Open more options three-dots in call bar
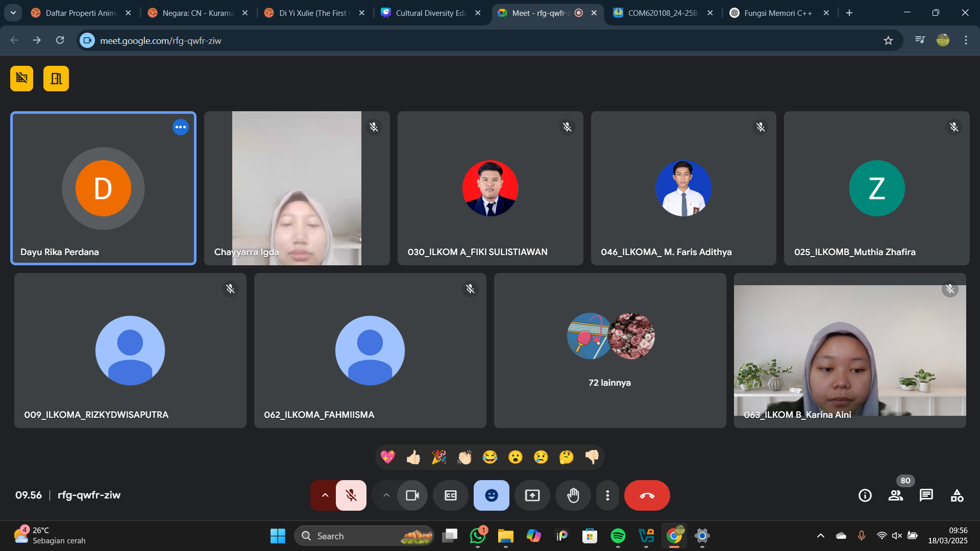980x551 pixels. [x=607, y=495]
